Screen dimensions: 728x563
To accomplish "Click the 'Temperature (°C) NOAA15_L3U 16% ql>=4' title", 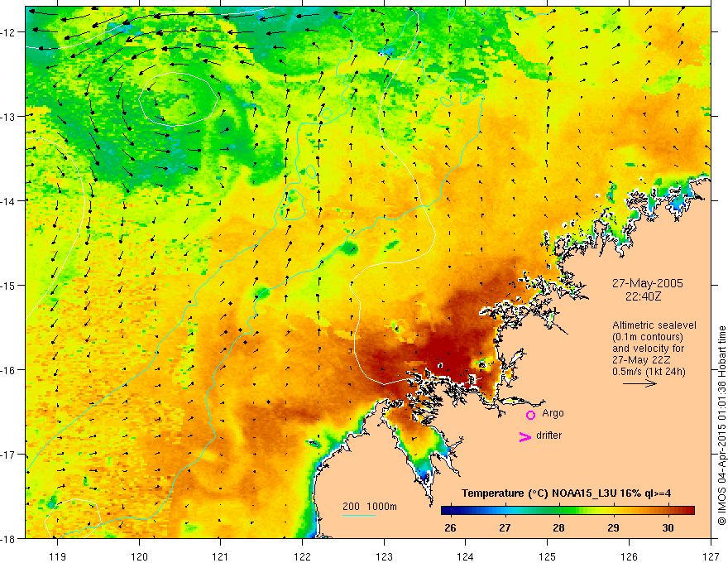I will 566,493.
